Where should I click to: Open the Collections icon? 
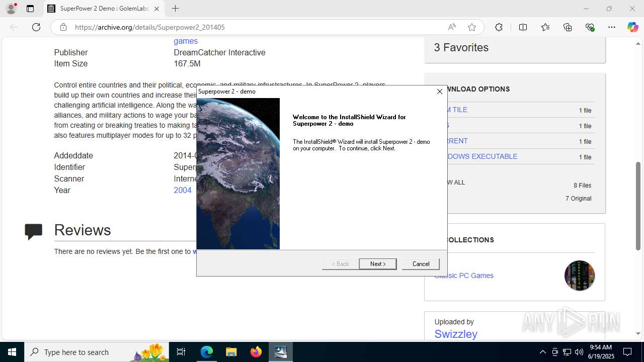[568, 27]
